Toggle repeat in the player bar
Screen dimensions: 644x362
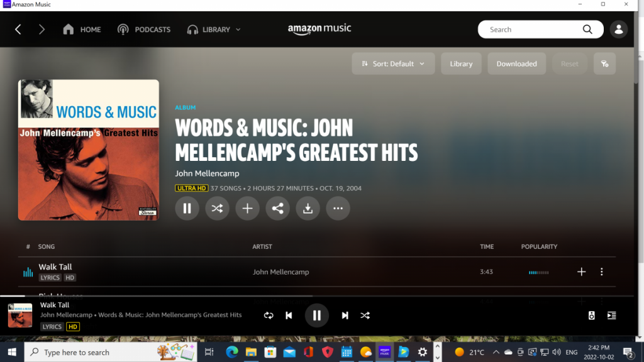point(269,315)
